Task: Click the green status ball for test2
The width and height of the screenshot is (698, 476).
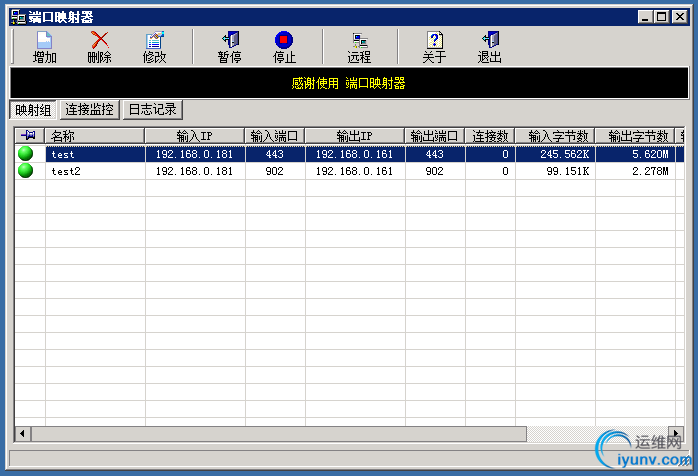Action: point(26,170)
